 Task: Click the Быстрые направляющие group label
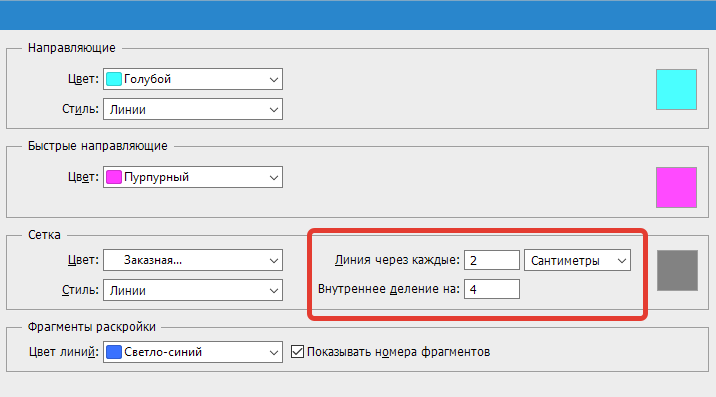click(98, 146)
